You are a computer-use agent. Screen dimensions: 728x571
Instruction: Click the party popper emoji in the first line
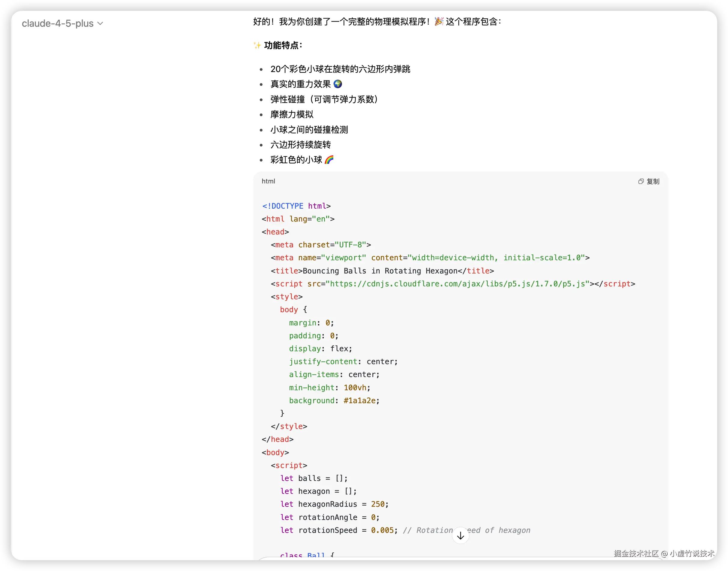click(x=439, y=22)
